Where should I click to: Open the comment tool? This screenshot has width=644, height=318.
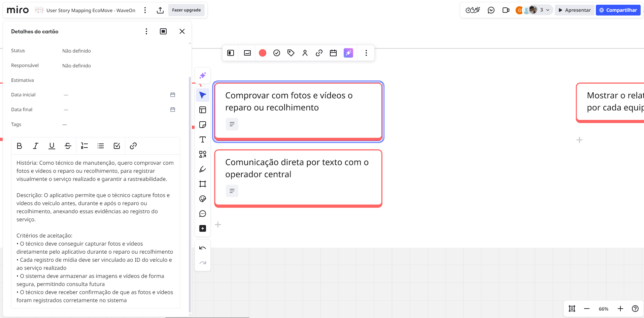point(203,214)
